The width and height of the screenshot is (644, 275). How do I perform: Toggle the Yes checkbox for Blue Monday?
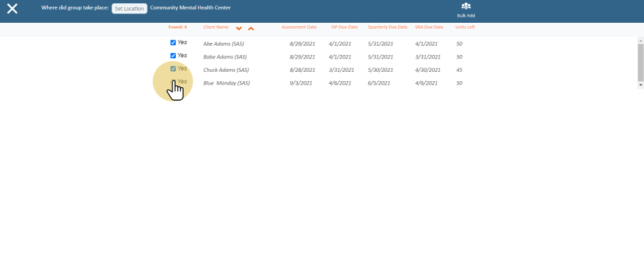point(173,82)
